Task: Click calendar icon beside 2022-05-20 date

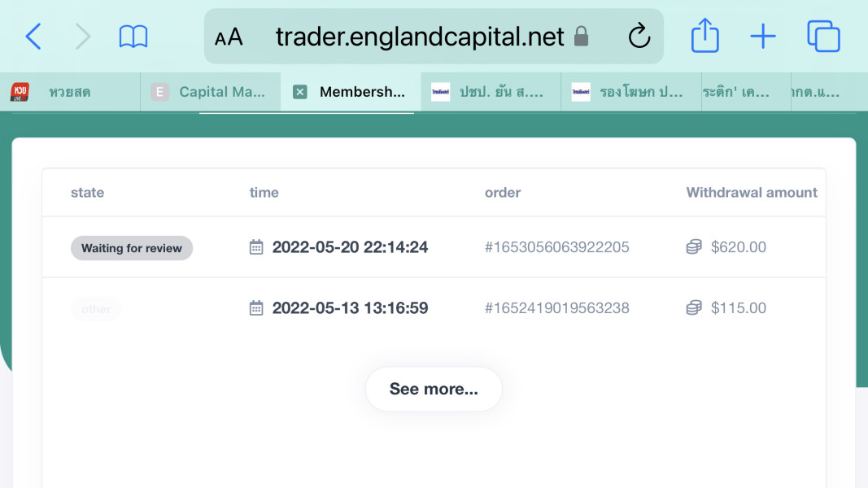Action: pyautogui.click(x=256, y=247)
